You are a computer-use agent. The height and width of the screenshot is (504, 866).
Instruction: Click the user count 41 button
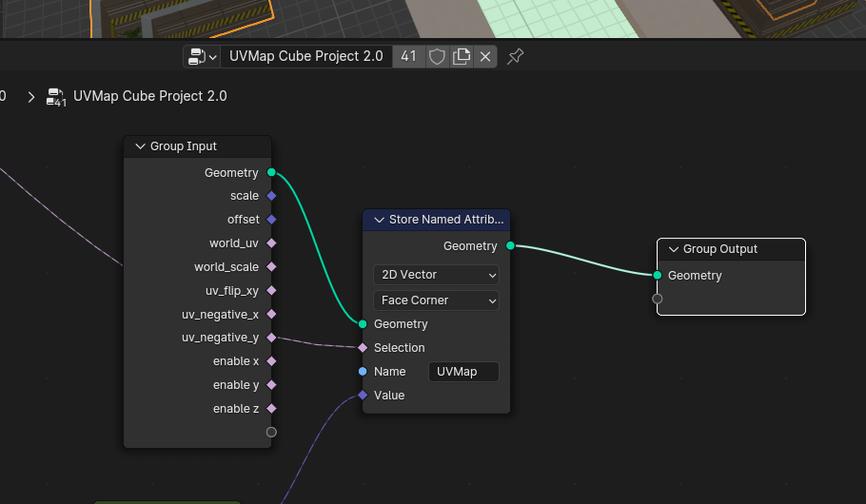(408, 56)
